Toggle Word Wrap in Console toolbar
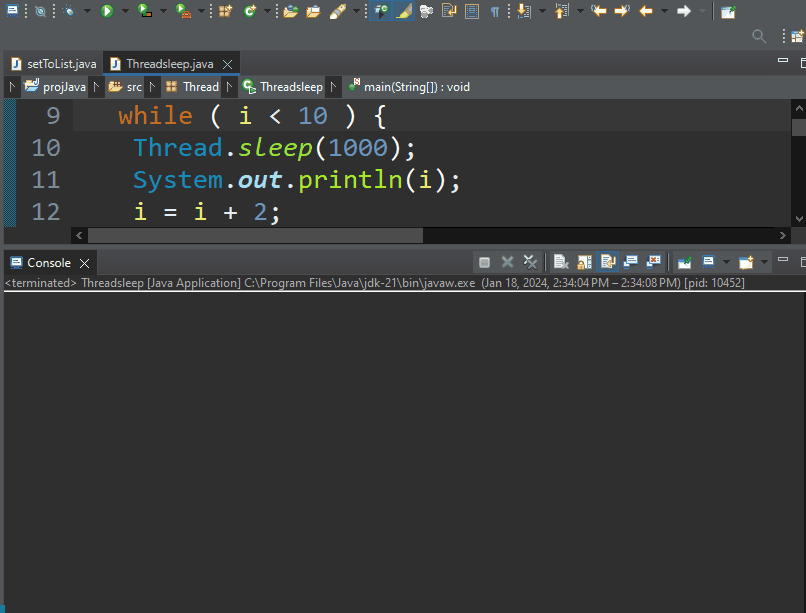This screenshot has width=806, height=613. [x=607, y=262]
